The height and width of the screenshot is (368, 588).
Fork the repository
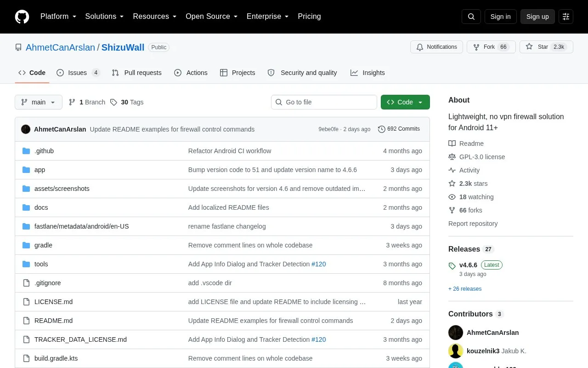tap(491, 47)
